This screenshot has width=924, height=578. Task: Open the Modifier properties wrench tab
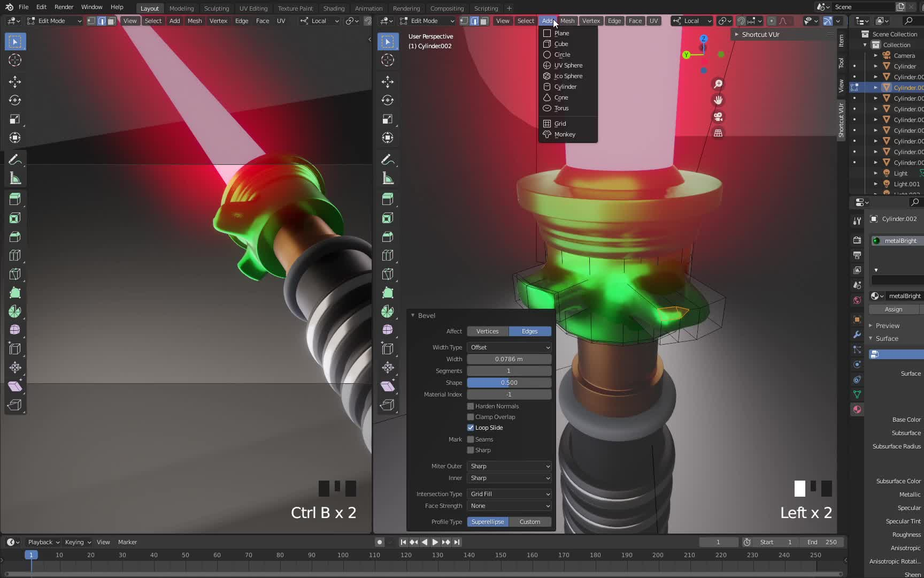click(857, 334)
